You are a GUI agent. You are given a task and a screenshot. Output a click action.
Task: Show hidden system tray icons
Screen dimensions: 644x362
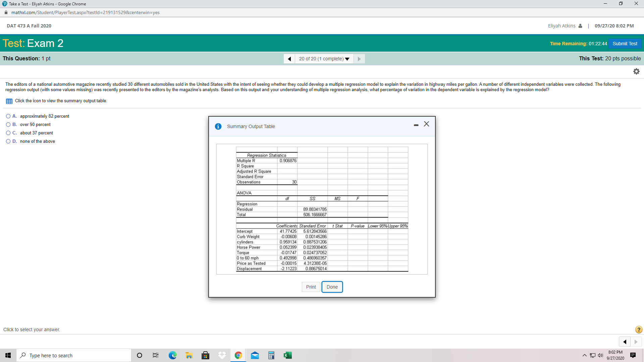coord(584,355)
